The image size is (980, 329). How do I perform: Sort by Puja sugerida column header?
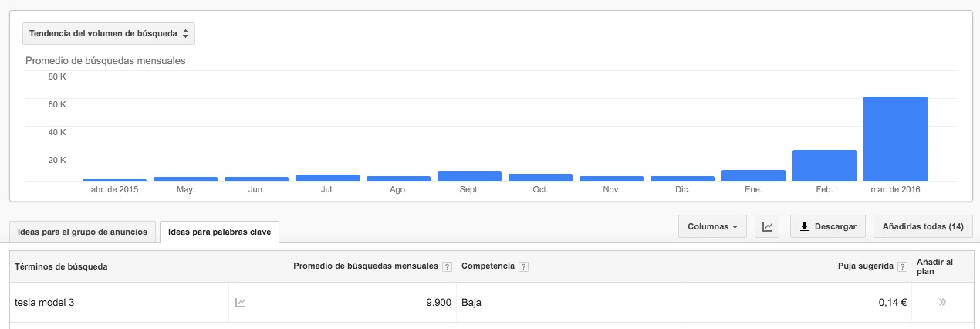coord(865,266)
